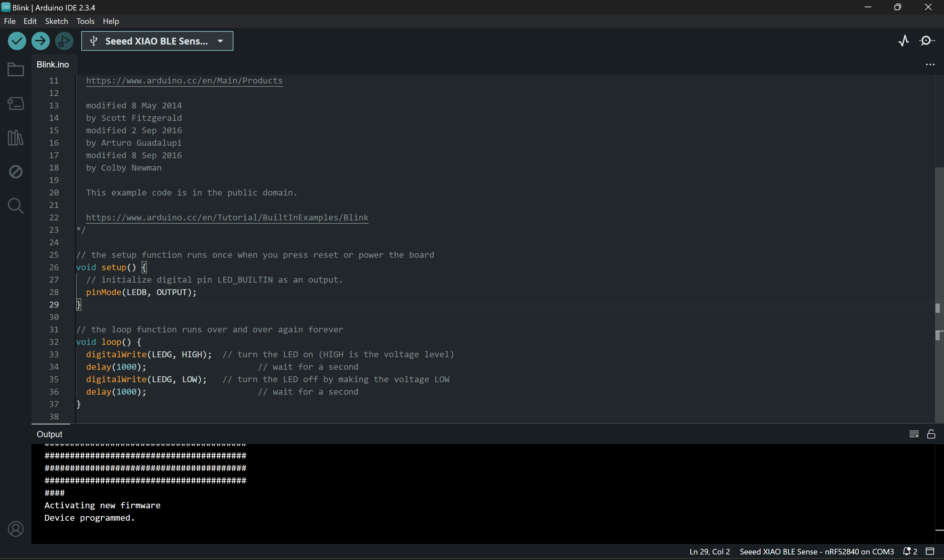Screen dimensions: 944x560
Task: Follow the BuiltInExamples/Blink tutorial link
Action: (227, 218)
